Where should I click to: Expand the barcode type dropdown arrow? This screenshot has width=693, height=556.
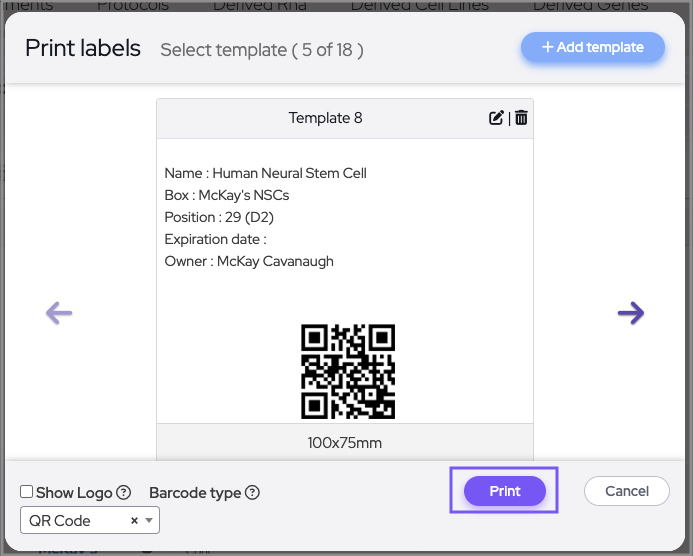pyautogui.click(x=149, y=520)
